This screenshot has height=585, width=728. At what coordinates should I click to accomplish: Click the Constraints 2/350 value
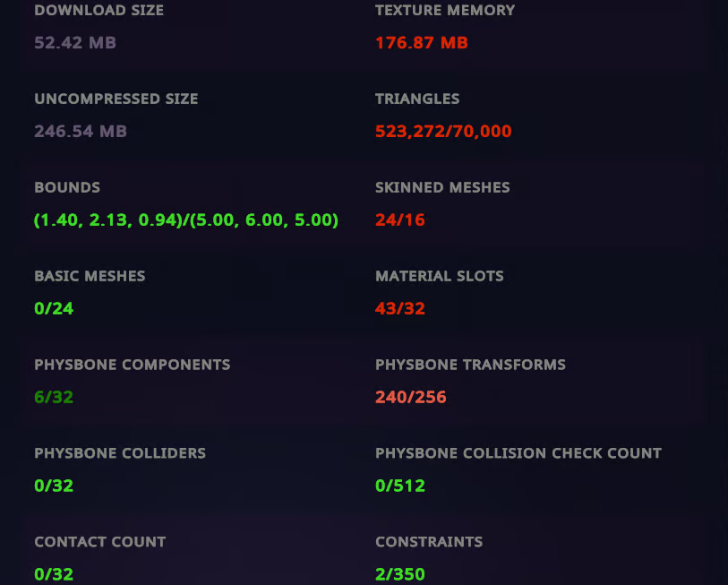tap(400, 574)
